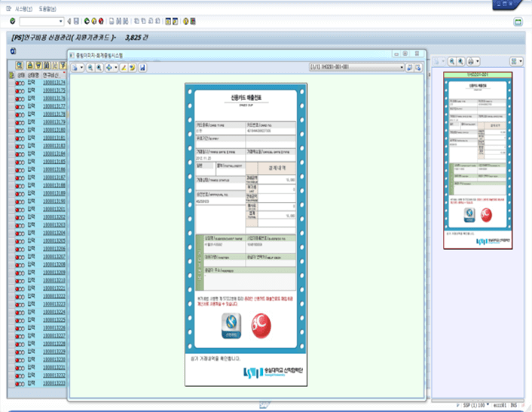Click the red Cancel icon in SAP toolbar
The height and width of the screenshot is (412, 532).
tap(102, 21)
